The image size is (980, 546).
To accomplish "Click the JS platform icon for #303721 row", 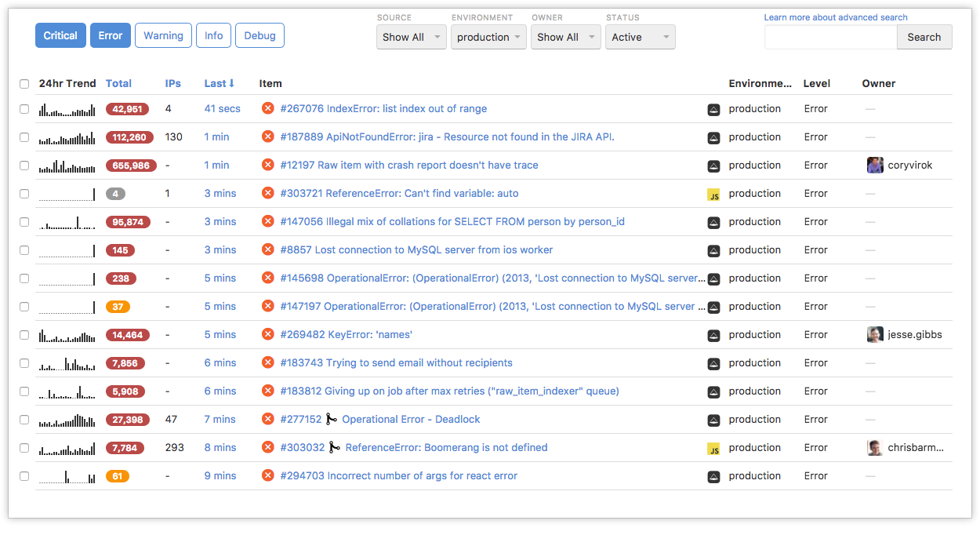I will 713,195.
